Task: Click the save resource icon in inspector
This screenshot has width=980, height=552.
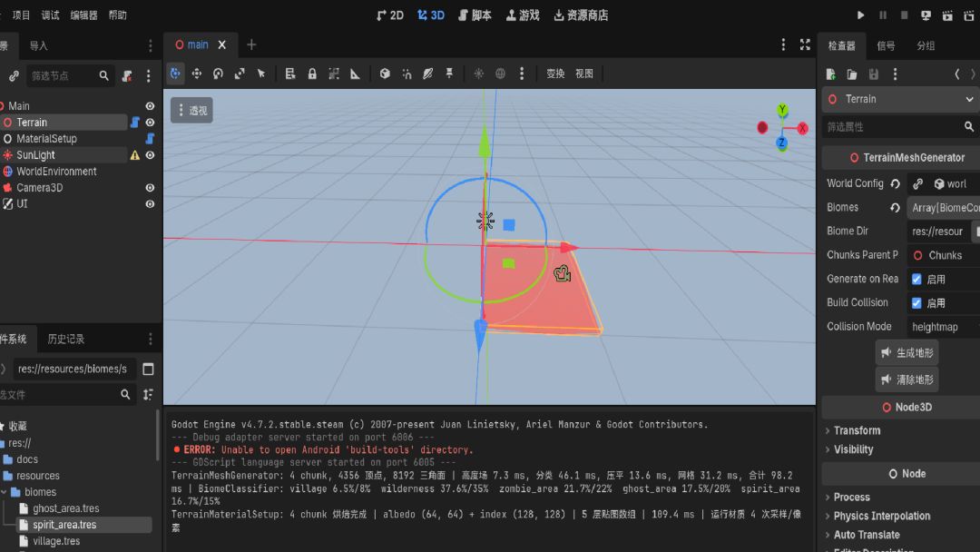Action: 874,74
